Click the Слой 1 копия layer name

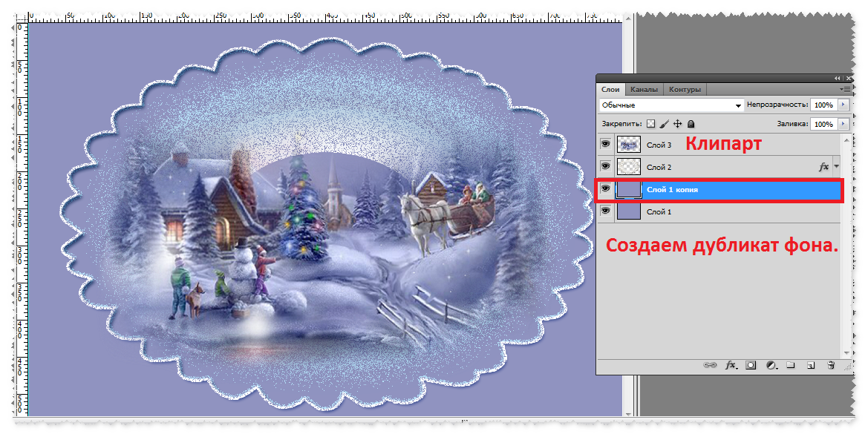click(672, 190)
